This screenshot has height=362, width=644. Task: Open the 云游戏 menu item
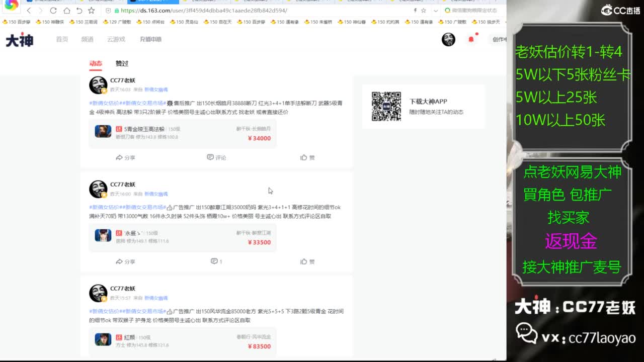[x=117, y=39]
